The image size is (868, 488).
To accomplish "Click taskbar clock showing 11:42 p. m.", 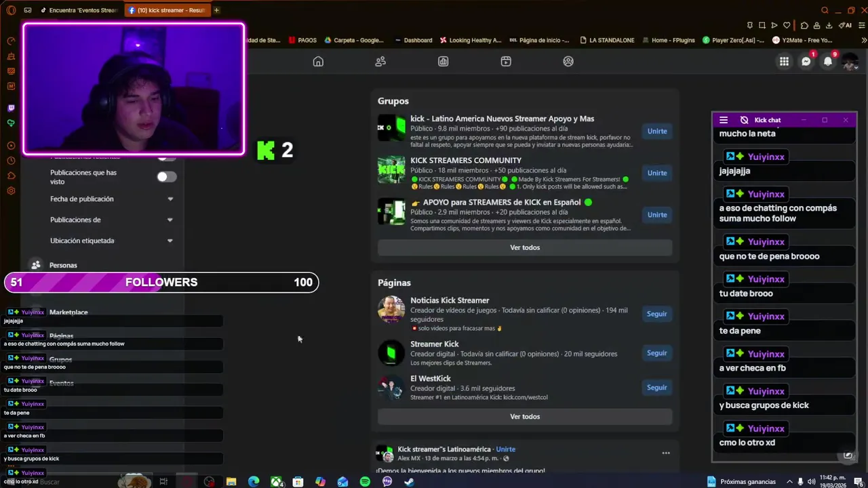I will point(833,482).
